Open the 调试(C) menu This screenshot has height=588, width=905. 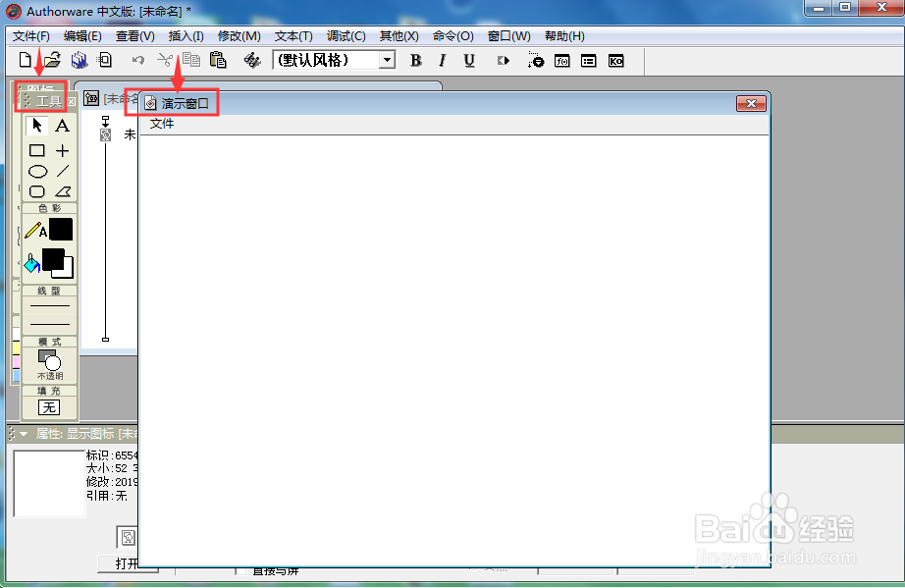pyautogui.click(x=346, y=35)
